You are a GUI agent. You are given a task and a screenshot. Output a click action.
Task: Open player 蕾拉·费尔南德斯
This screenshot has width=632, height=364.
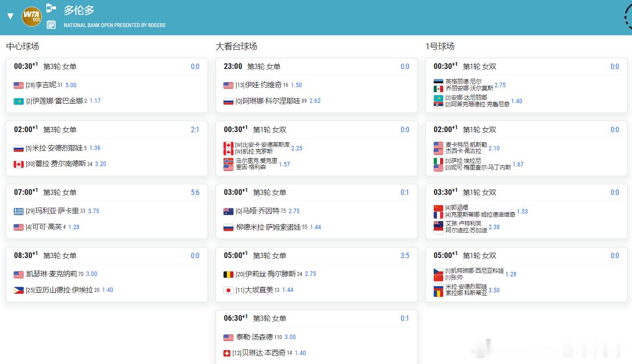pos(61,164)
